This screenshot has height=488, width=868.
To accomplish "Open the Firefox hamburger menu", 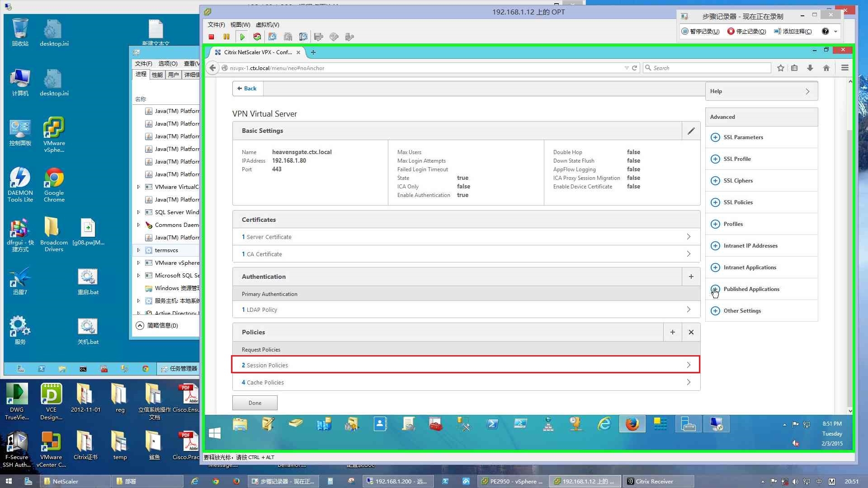I will (x=844, y=68).
